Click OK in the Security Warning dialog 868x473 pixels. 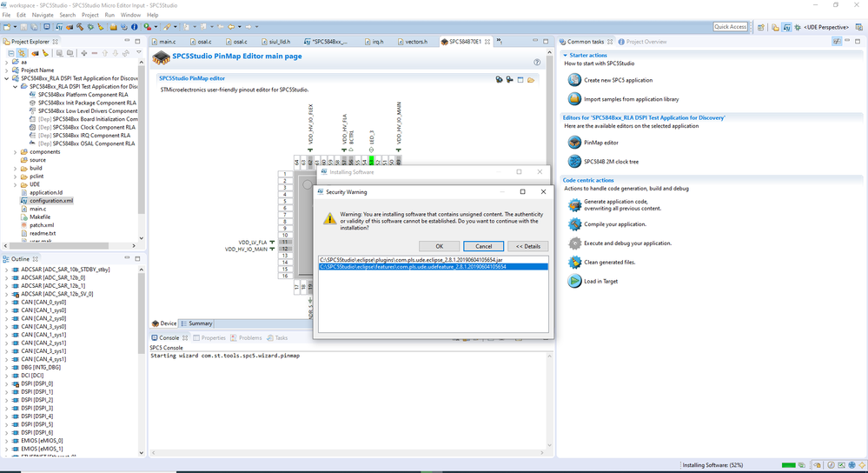(439, 246)
